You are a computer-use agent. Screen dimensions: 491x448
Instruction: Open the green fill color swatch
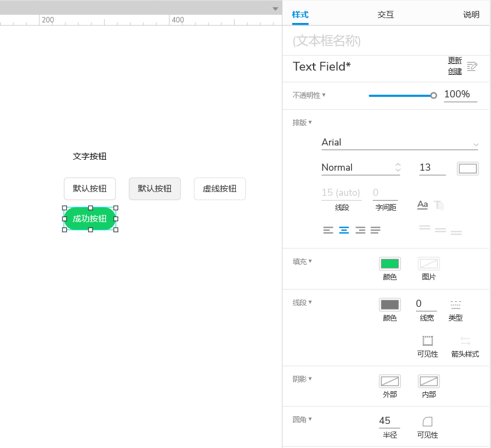click(x=389, y=264)
